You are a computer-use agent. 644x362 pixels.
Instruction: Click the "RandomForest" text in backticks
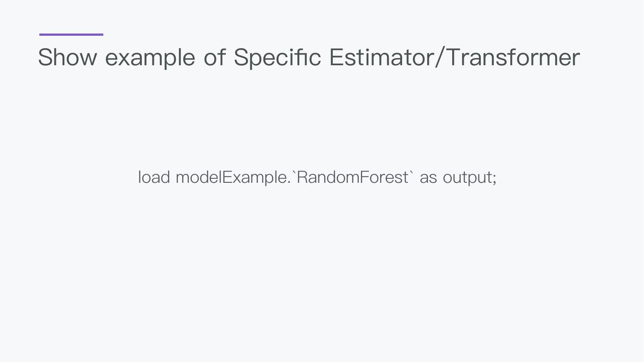coord(352,177)
